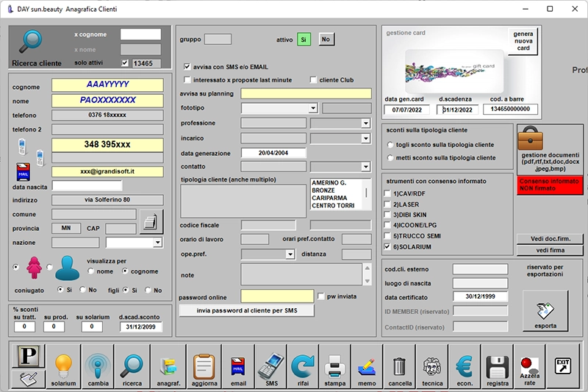588x392 pixels.
Task: Click Azzera rate red button icon
Action: pos(529,366)
